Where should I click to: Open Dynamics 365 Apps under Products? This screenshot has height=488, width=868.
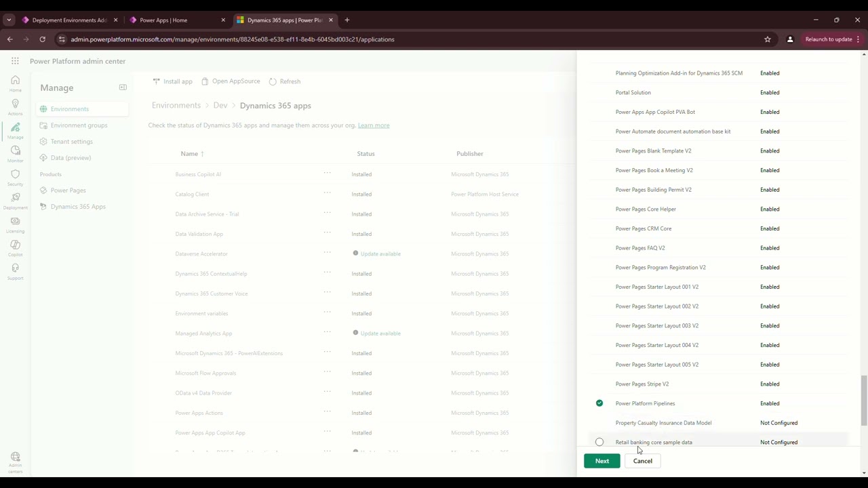82,207
